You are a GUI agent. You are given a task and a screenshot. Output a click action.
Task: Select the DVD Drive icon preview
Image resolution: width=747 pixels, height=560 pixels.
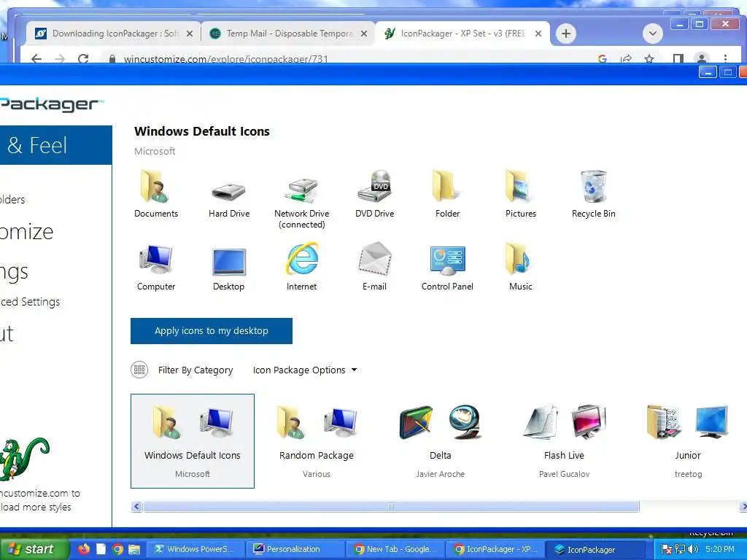coord(374,186)
